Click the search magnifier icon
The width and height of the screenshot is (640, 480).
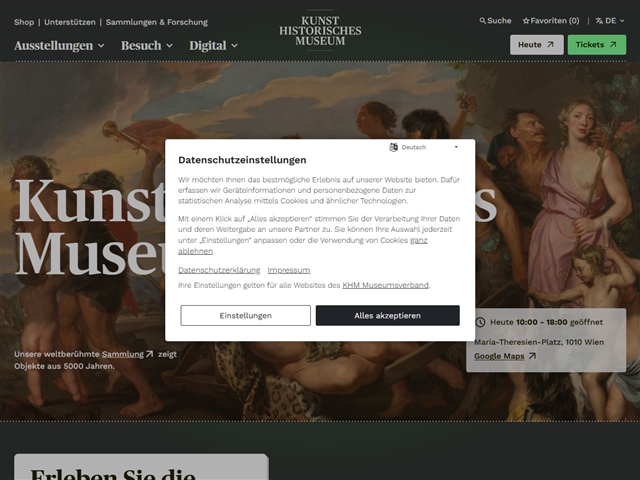coord(482,20)
